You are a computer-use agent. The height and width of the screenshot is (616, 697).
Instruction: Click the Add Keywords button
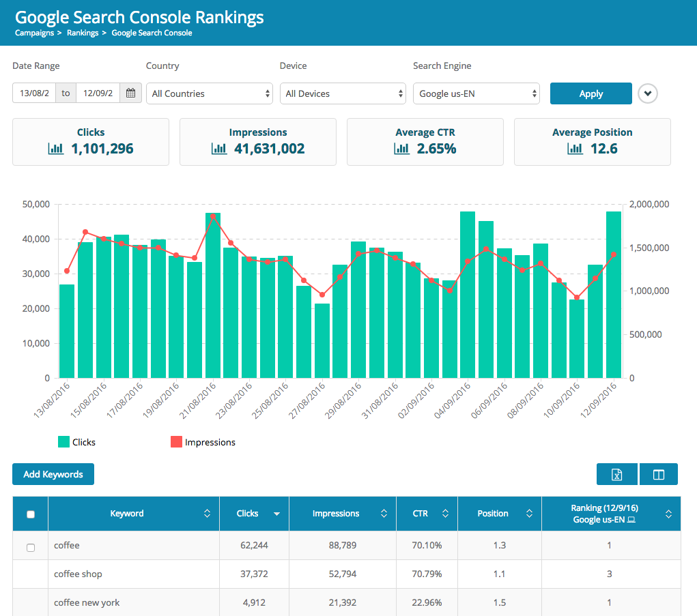pos(53,474)
